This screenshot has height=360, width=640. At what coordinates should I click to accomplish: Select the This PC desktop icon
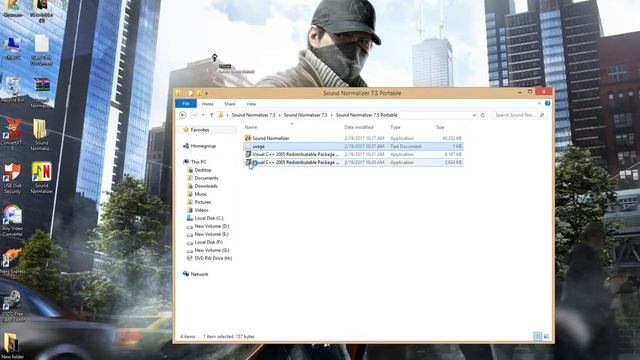point(11,49)
